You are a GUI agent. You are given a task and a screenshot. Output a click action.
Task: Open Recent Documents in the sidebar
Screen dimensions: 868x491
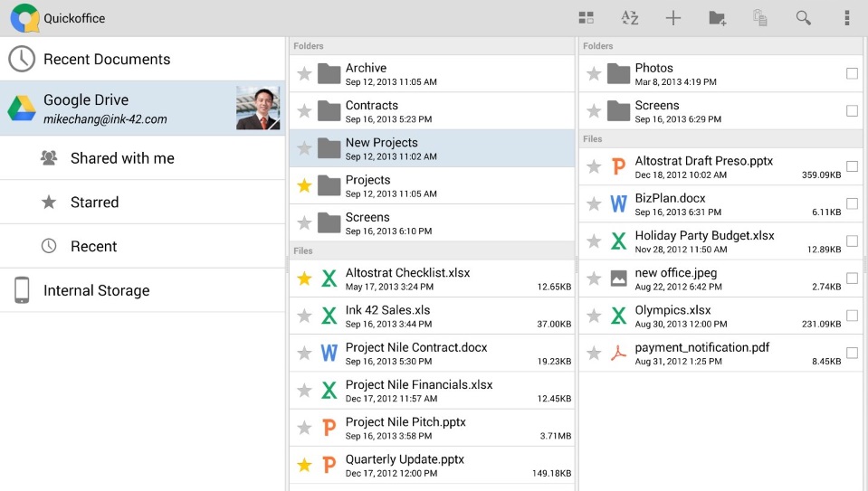tap(107, 60)
